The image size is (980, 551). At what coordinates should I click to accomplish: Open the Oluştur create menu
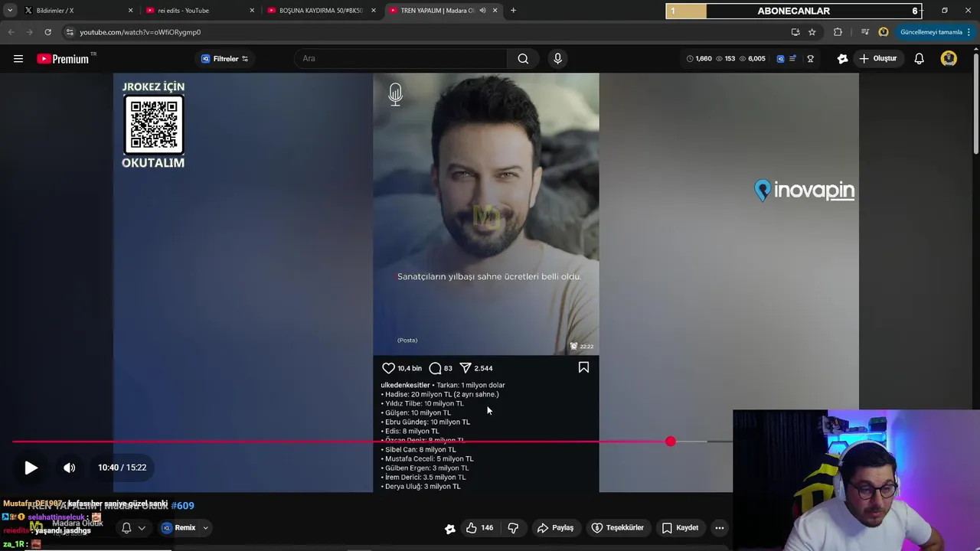click(877, 58)
